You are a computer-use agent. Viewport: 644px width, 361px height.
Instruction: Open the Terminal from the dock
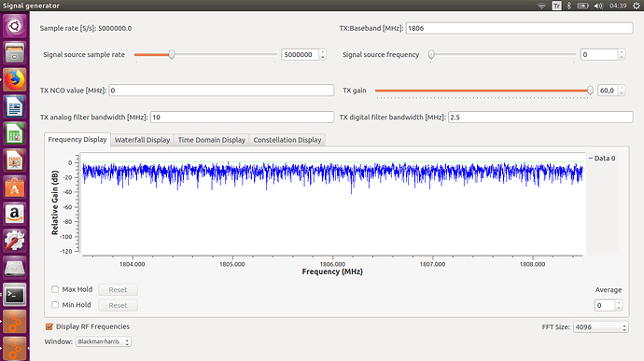coord(15,295)
